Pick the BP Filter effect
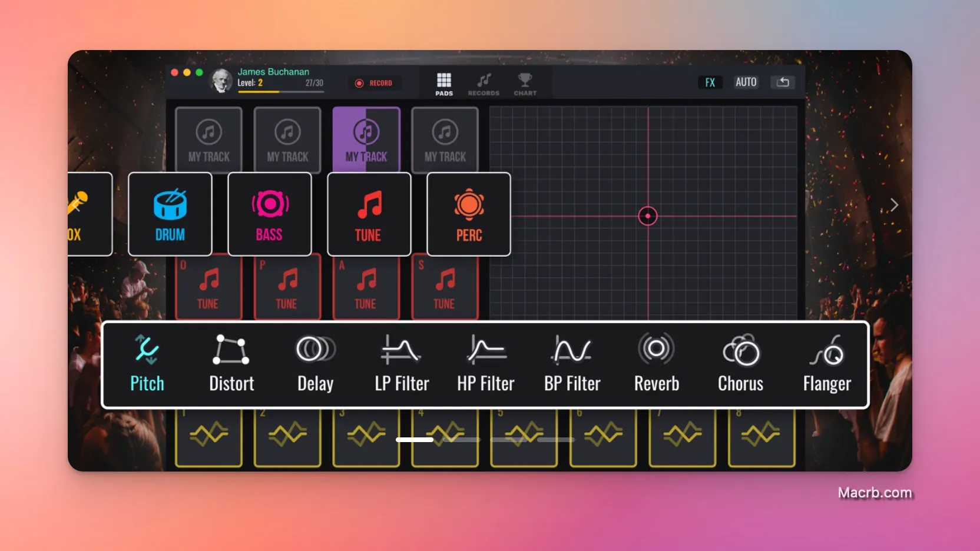 pos(572,364)
